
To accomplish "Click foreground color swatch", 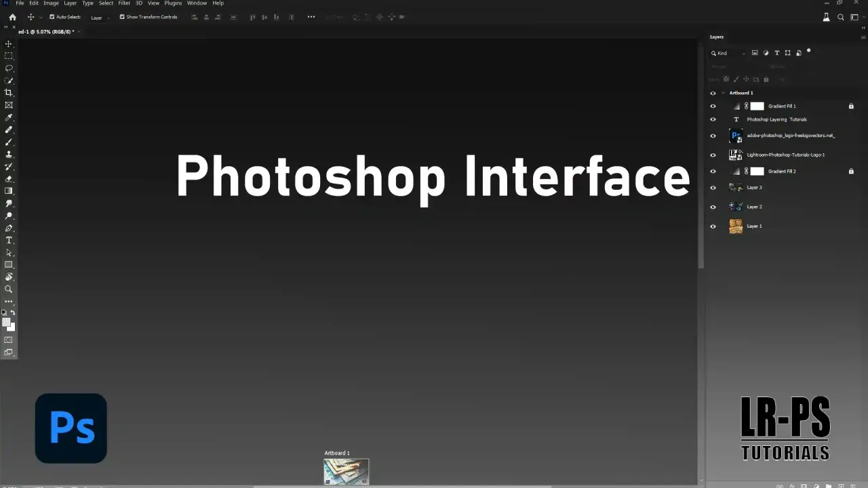I will point(6,323).
